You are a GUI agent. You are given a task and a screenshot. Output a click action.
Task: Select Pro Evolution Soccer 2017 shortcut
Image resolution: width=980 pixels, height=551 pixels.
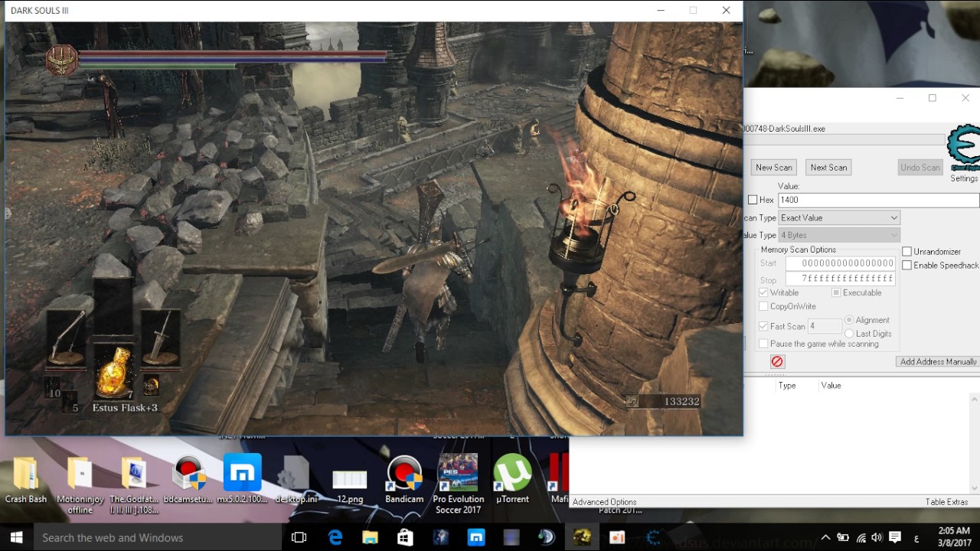pyautogui.click(x=459, y=485)
